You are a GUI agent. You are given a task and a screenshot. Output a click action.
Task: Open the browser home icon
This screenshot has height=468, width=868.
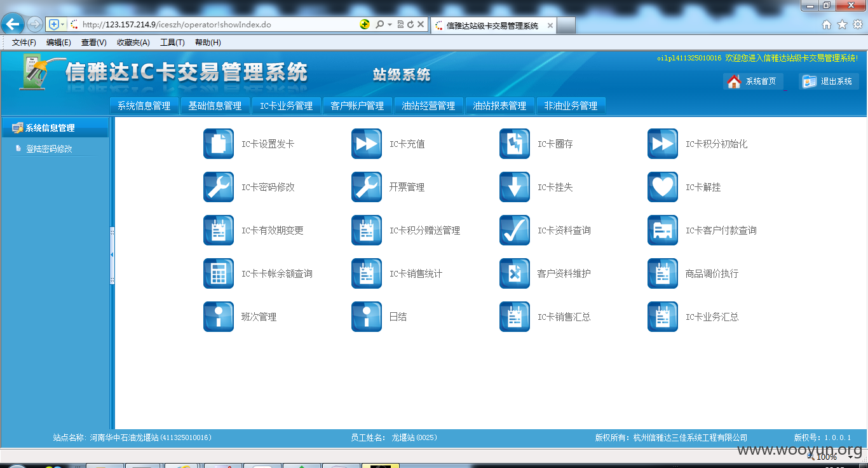click(x=827, y=25)
